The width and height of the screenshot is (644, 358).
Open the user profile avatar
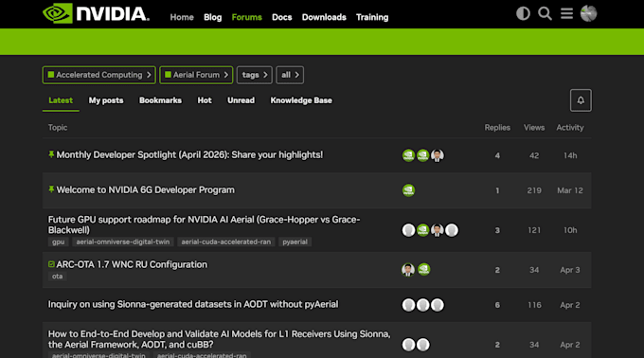coord(588,13)
